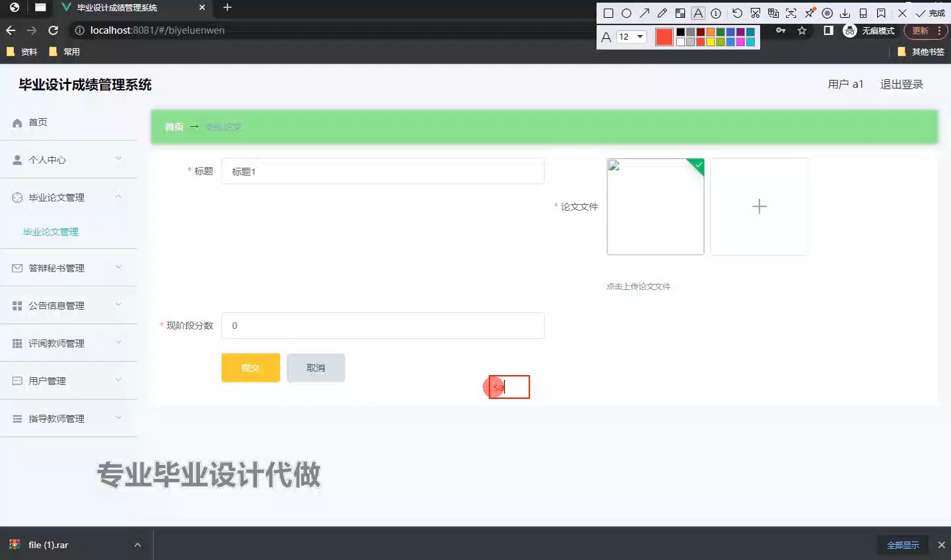Screen dimensions: 951x560
Task: Click the translate icon in screenshot toolbar
Action: tap(773, 13)
